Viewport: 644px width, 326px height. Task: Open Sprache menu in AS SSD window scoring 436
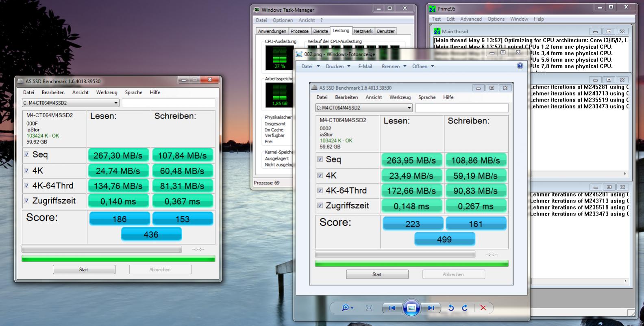point(134,92)
